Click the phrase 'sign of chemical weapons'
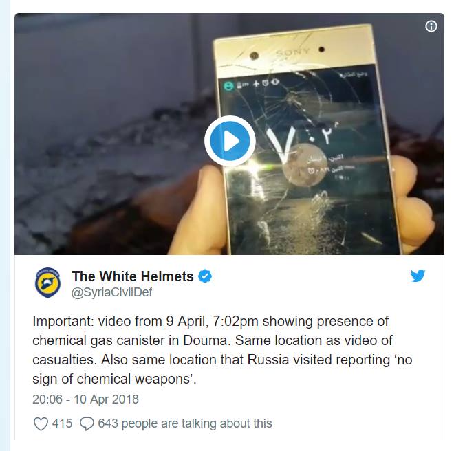 [x=114, y=379]
